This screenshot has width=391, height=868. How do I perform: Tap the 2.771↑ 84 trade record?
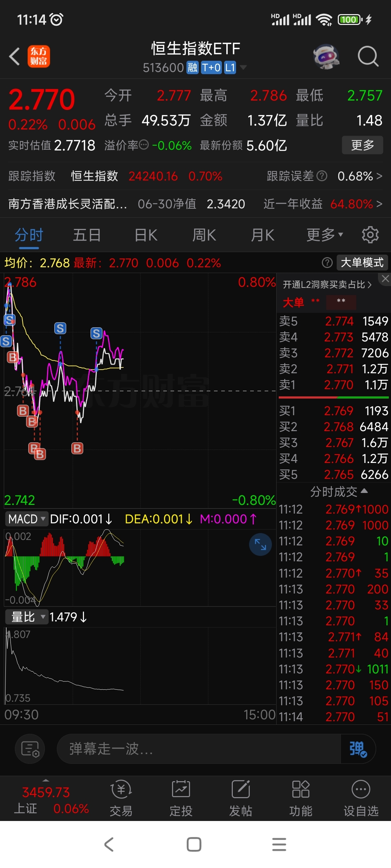pyautogui.click(x=334, y=637)
